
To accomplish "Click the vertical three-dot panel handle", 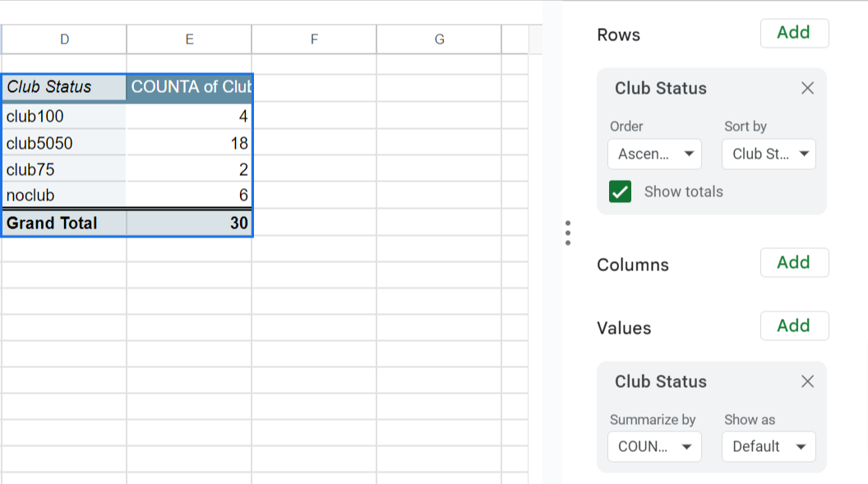I will click(568, 233).
